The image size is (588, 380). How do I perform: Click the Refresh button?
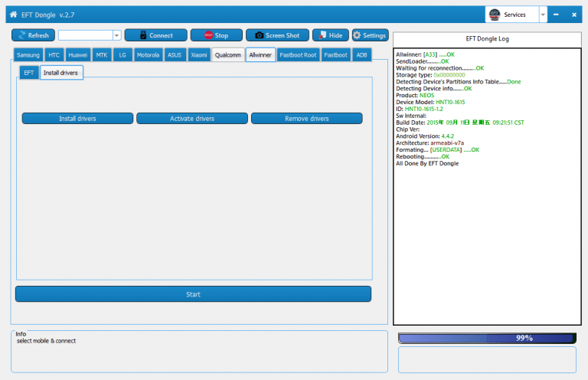[x=33, y=35]
